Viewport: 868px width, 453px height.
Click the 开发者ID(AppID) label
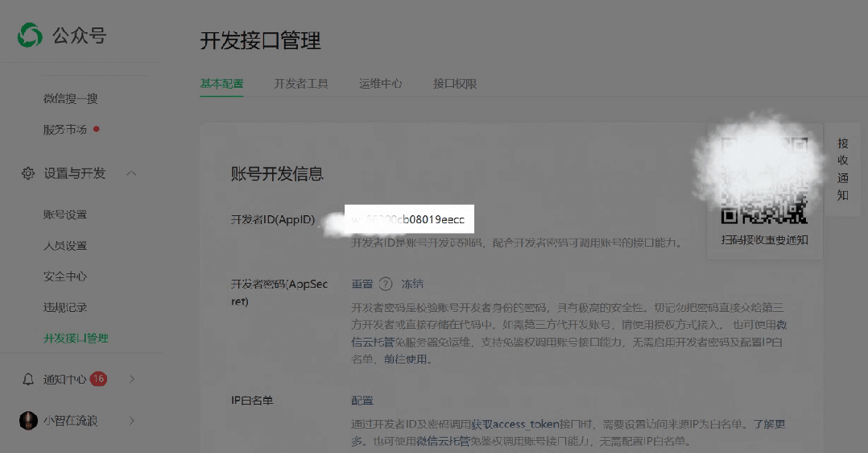click(273, 219)
